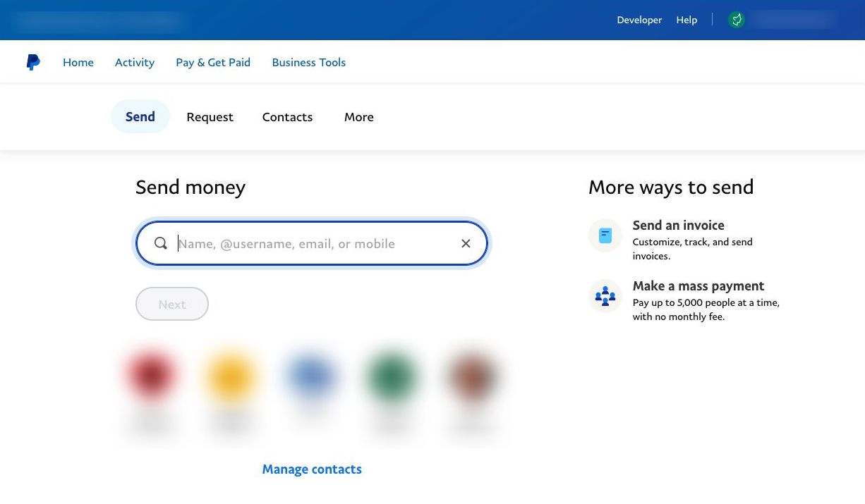The width and height of the screenshot is (865, 504).
Task: Go to the Activity page
Action: tap(135, 62)
